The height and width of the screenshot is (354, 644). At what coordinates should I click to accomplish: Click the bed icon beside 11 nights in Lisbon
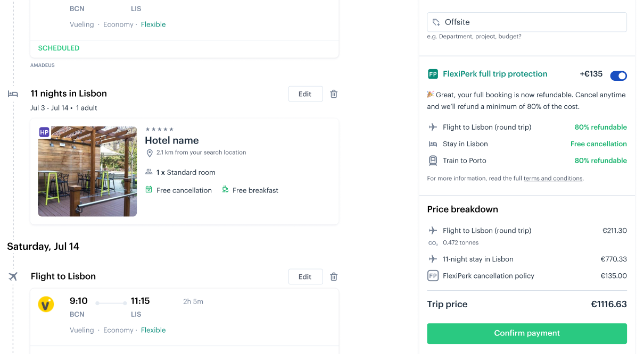click(x=13, y=94)
